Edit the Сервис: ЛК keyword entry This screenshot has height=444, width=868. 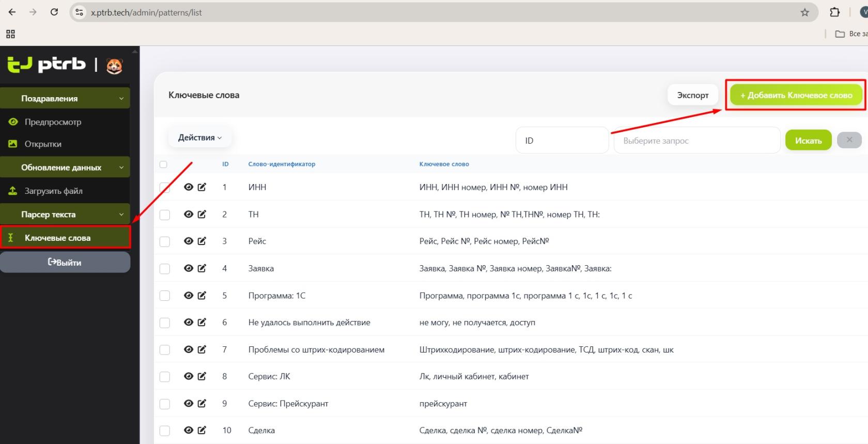(x=202, y=376)
